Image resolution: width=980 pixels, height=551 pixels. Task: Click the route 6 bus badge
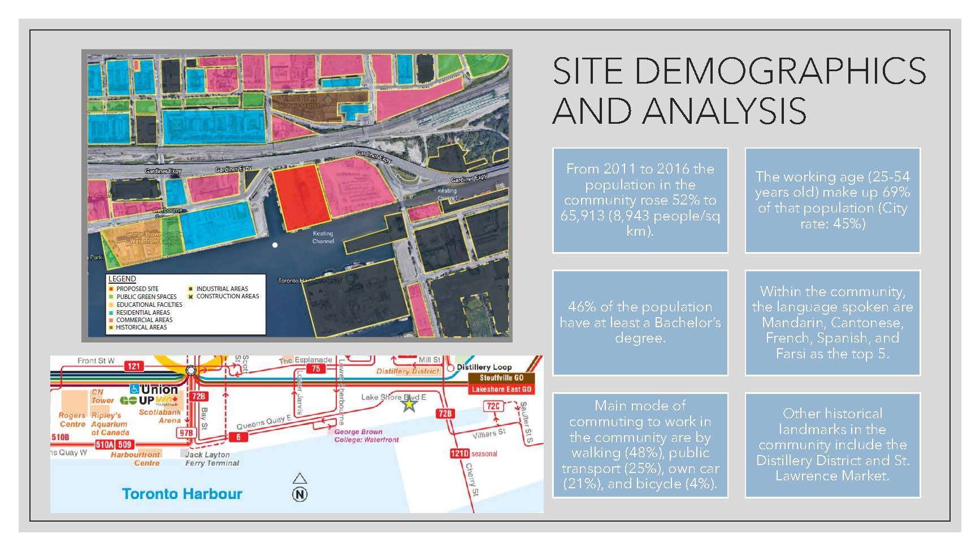click(238, 437)
